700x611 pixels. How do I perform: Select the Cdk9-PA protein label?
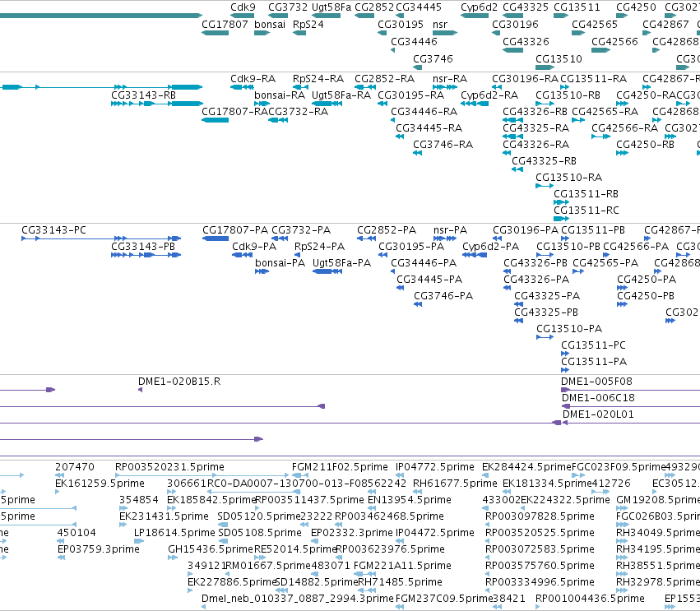click(x=254, y=247)
